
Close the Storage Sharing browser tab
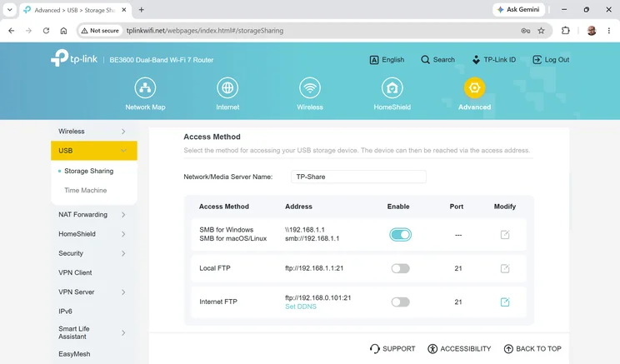[x=124, y=10]
